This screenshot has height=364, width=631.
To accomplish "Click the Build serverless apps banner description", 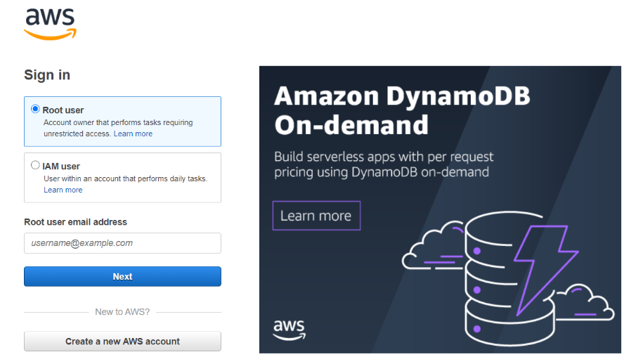I will click(384, 164).
